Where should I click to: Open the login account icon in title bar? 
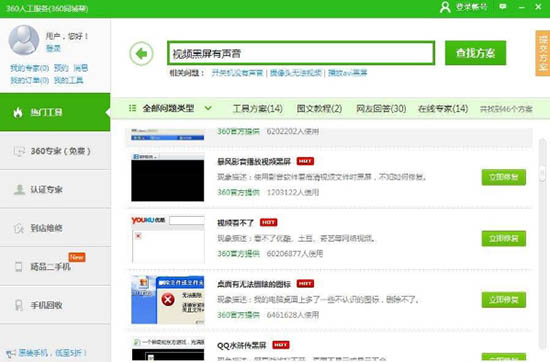[x=445, y=7]
